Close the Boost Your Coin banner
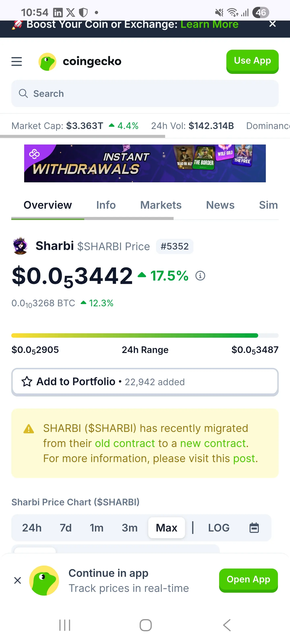290x644 pixels. tap(272, 24)
